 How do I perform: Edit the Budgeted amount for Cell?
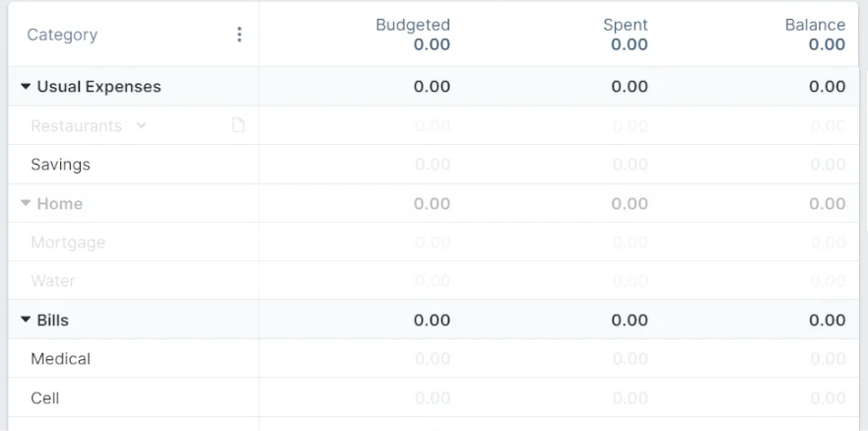(x=432, y=398)
